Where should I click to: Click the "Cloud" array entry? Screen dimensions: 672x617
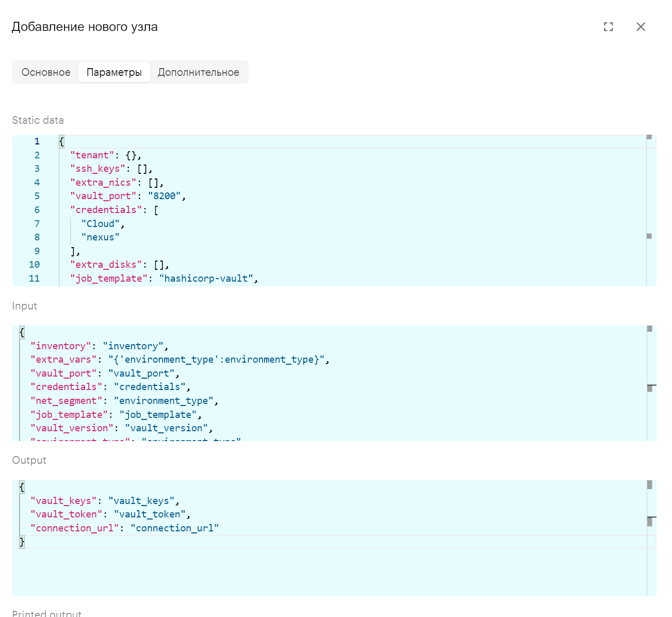101,223
